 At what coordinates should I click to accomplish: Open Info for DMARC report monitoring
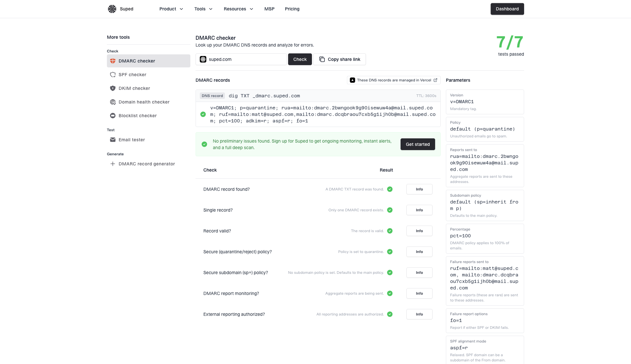419,293
